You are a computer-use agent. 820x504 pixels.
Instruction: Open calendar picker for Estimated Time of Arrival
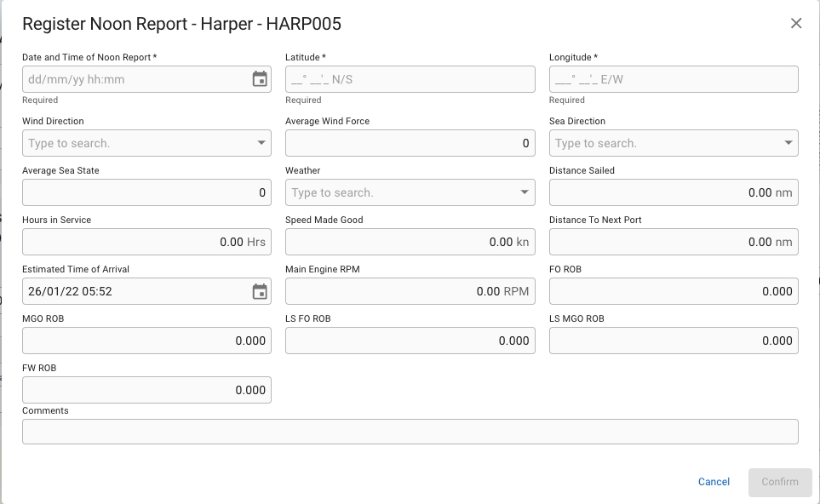pyautogui.click(x=260, y=292)
